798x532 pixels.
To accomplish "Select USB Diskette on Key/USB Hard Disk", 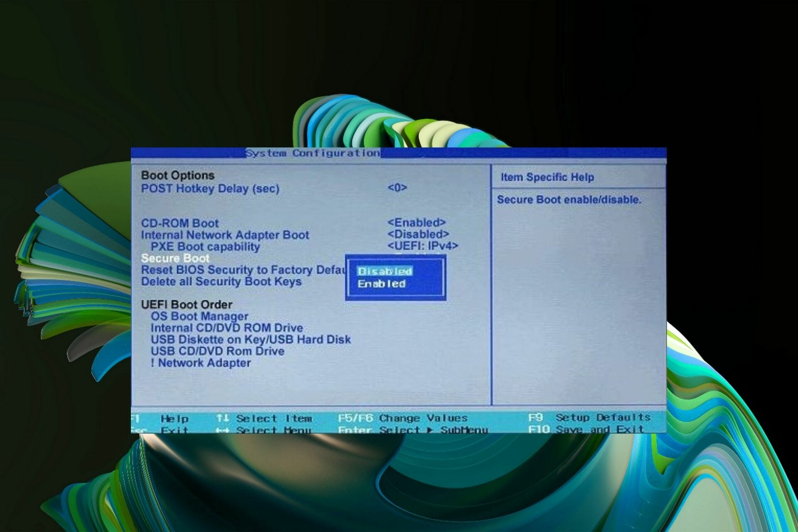I will (251, 340).
